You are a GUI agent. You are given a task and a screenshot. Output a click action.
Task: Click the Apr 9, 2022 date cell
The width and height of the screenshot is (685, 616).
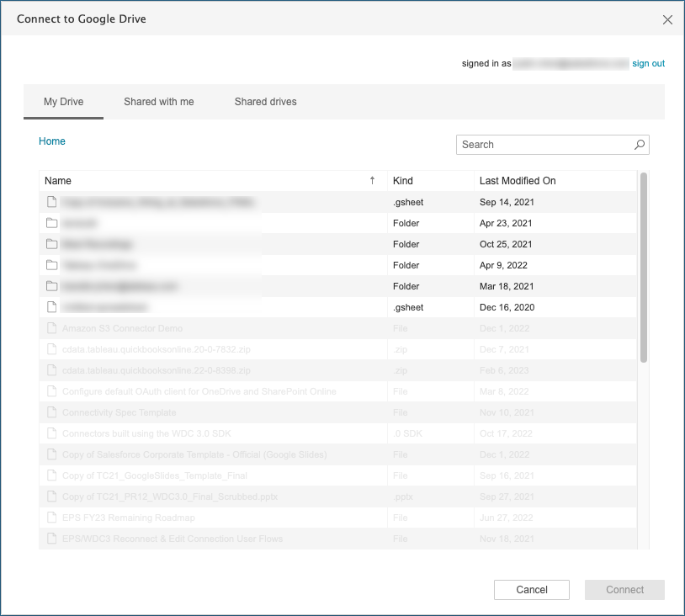coord(503,265)
